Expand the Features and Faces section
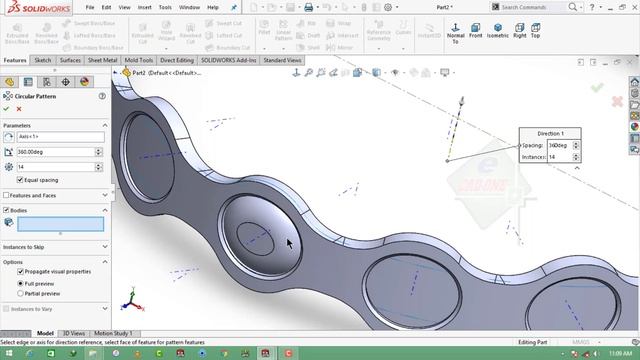This screenshot has height=360, width=640. tap(105, 196)
